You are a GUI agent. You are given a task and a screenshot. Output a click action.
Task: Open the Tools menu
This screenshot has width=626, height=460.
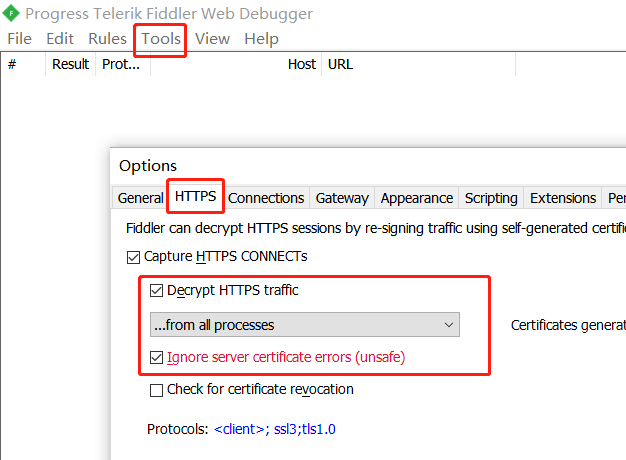161,39
